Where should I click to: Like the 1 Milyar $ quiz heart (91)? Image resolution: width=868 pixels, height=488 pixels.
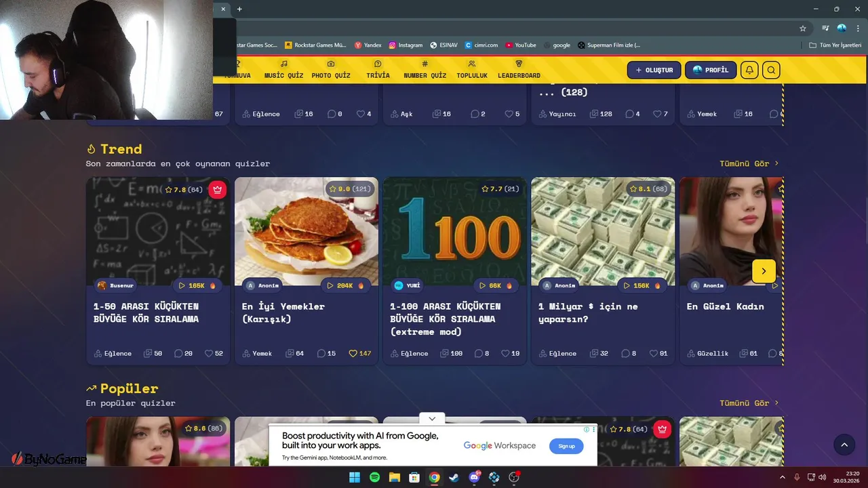658,353
